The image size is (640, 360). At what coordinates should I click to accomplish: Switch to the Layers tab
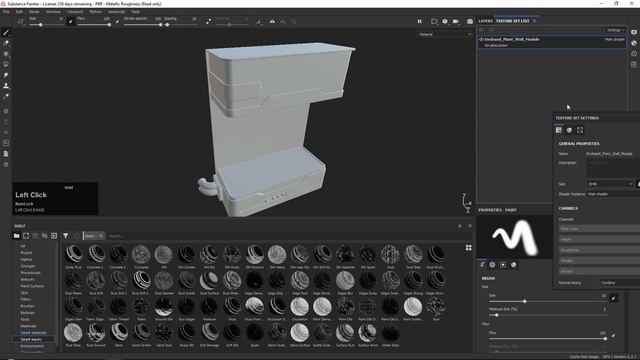point(485,21)
